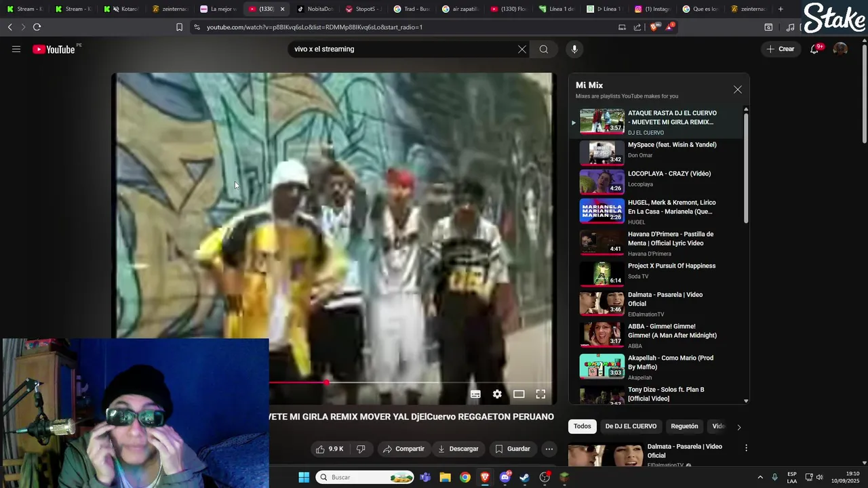The height and width of the screenshot is (488, 868).
Task: Open the account avatar menu
Action: [840, 49]
